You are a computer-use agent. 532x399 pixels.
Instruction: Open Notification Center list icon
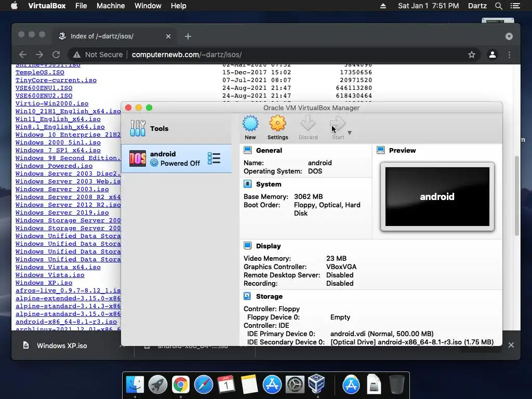(515, 6)
